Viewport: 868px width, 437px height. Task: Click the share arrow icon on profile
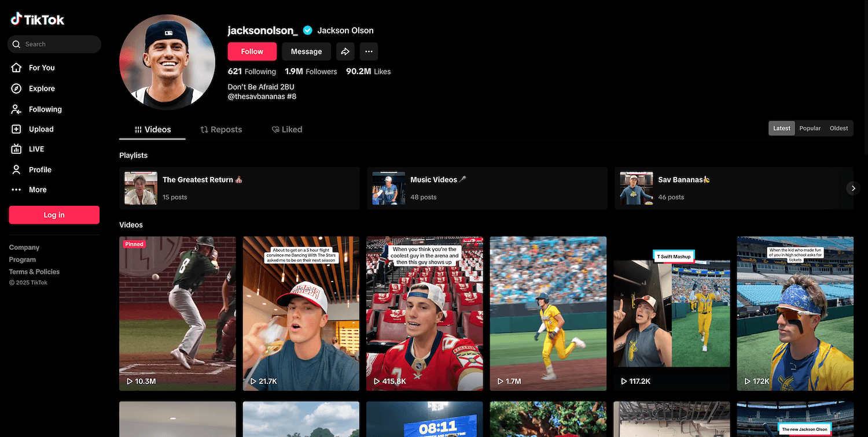345,51
